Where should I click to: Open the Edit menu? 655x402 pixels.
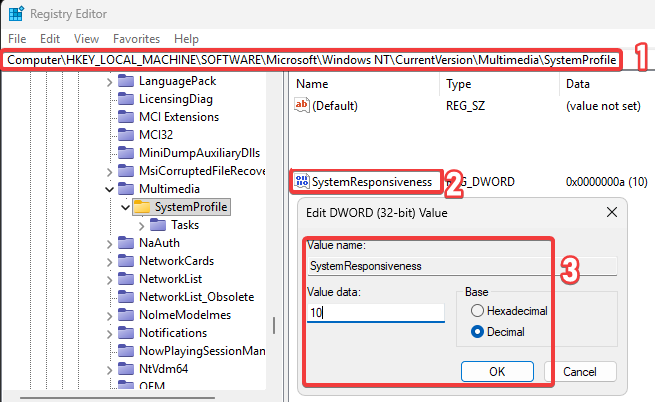pos(50,39)
